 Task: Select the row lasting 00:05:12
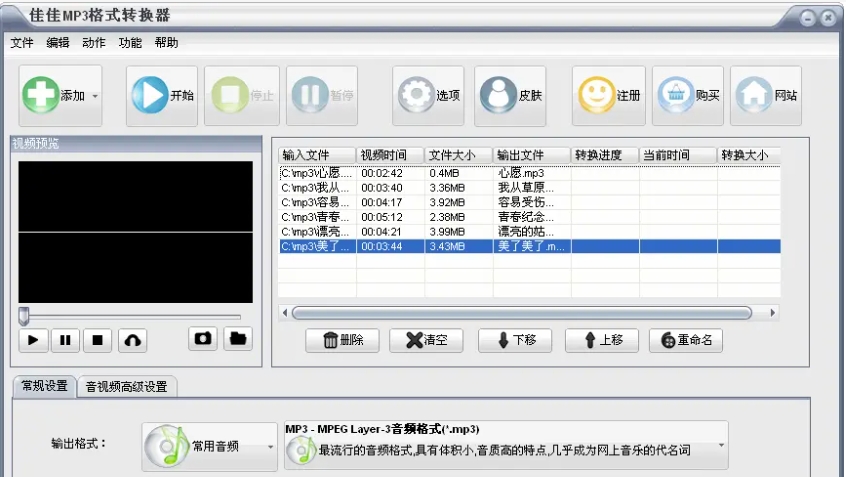[x=529, y=217]
